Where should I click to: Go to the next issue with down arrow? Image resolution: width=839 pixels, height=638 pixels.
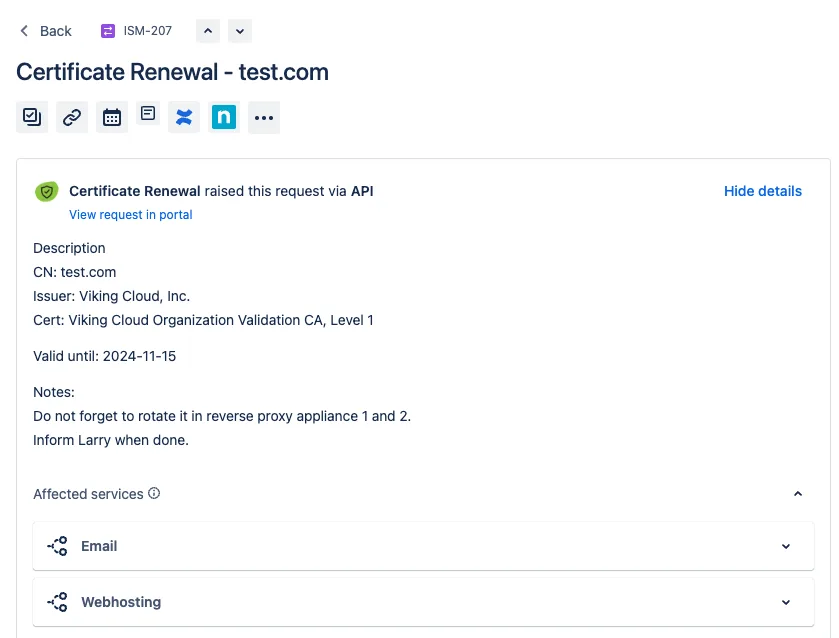(240, 31)
